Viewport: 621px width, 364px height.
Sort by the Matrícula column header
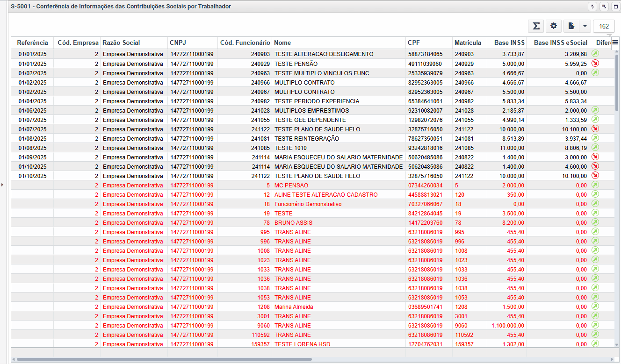pos(469,43)
